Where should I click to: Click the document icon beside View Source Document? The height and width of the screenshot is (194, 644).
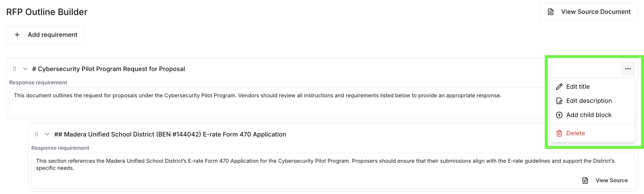550,12
